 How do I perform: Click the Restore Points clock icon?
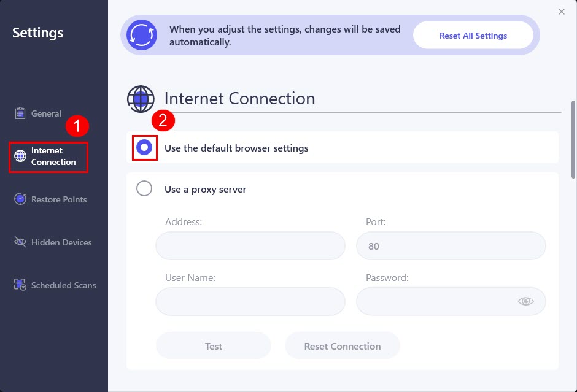tap(20, 199)
